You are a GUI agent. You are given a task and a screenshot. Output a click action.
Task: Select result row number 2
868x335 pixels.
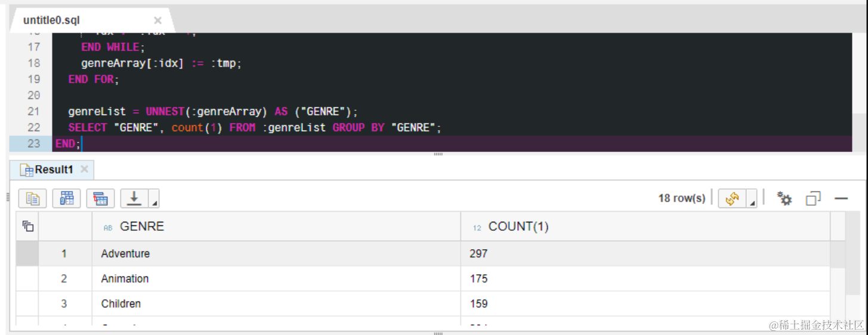(64, 279)
